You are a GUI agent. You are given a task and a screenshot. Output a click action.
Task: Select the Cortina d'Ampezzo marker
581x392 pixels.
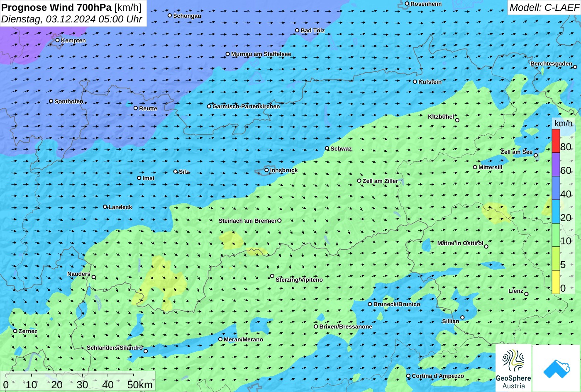tap(408, 376)
